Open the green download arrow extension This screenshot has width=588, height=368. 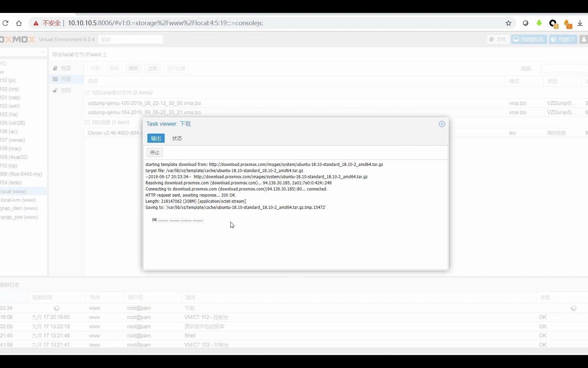click(x=539, y=23)
